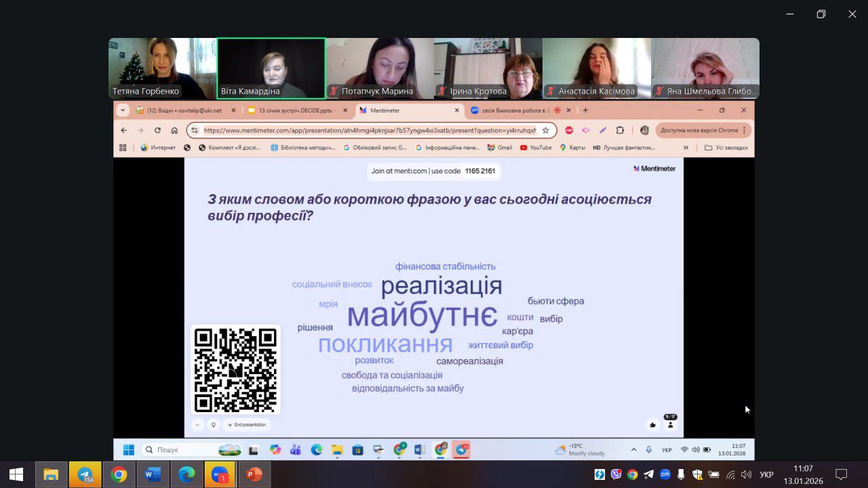Open the Chrome extensions puzzle icon
This screenshot has height=488, width=868.
[619, 130]
